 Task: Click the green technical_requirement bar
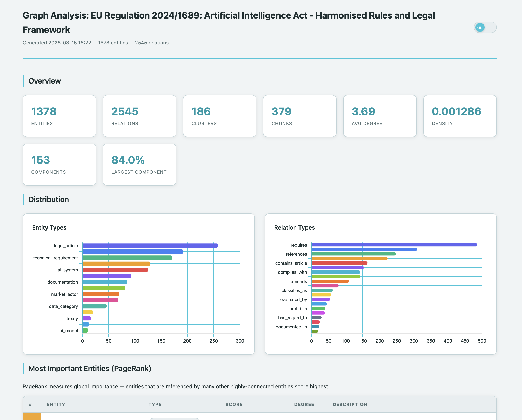coord(127,258)
